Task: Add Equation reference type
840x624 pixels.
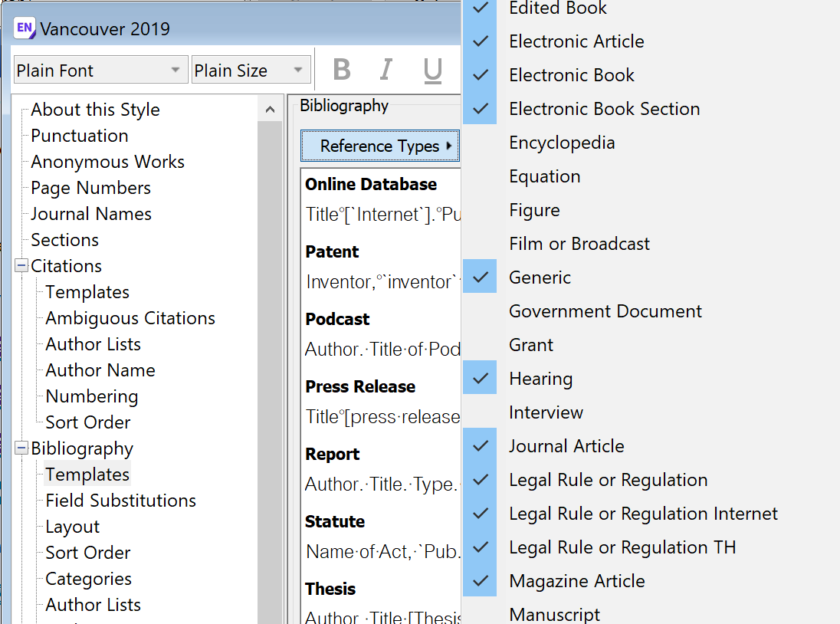Action: (545, 176)
